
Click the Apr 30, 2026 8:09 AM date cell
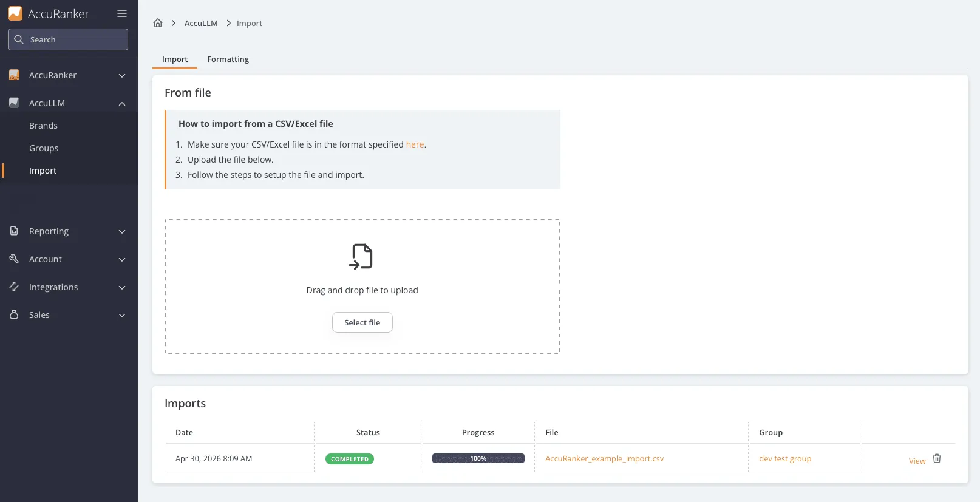(x=214, y=458)
